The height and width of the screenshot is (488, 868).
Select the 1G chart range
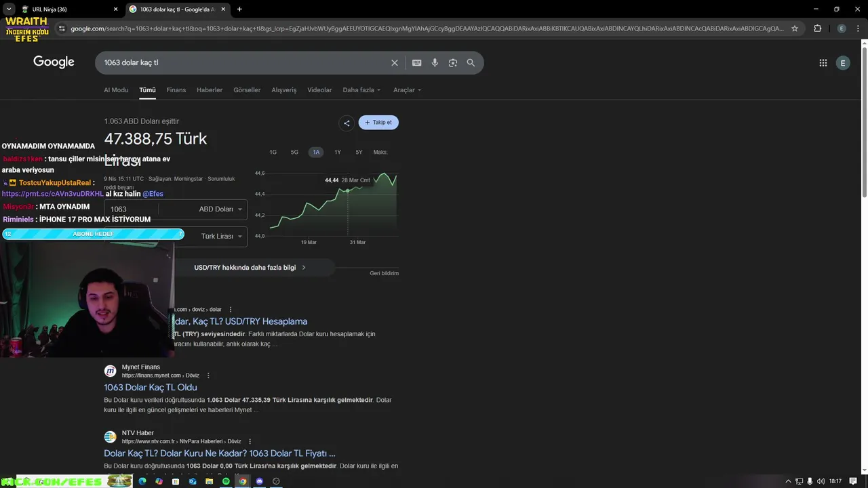click(273, 152)
